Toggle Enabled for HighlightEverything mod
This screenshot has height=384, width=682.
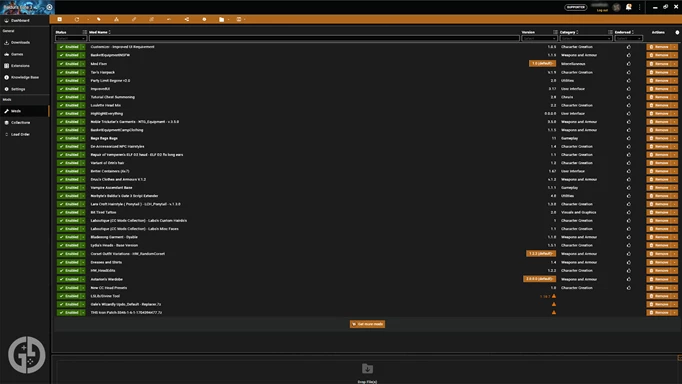69,114
